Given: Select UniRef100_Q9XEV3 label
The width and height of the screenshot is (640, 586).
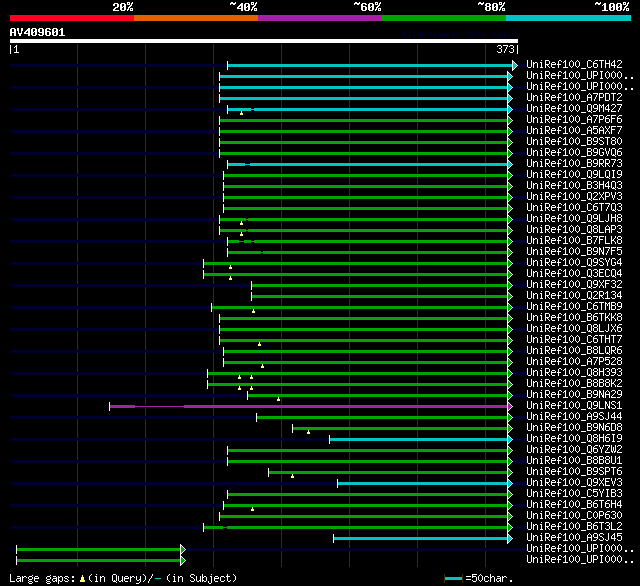Looking at the screenshot, I should coord(574,483).
